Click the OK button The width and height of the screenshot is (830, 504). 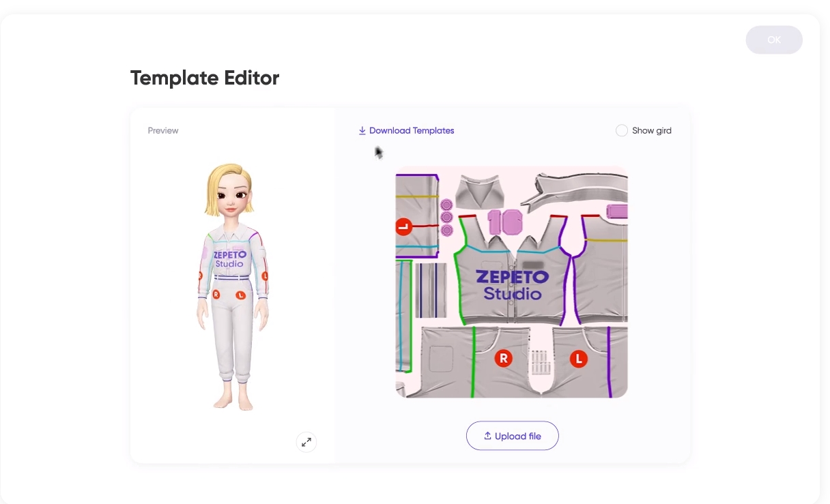pos(774,40)
